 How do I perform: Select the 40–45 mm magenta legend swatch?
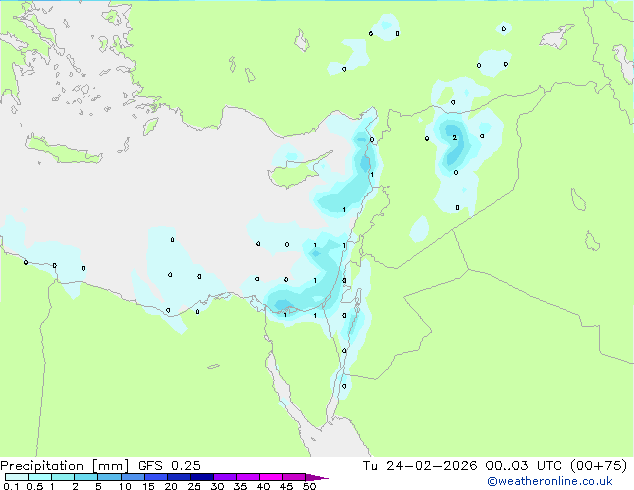[x=271, y=477]
